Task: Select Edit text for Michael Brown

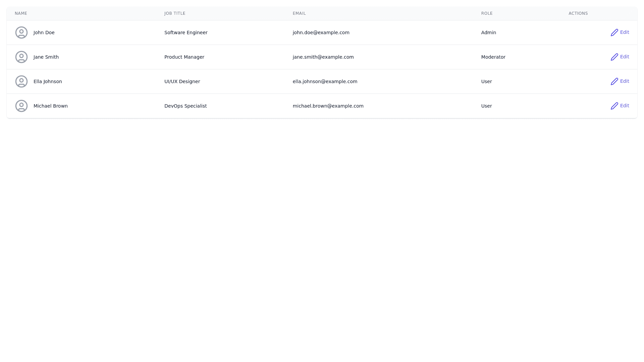Action: coord(624,106)
